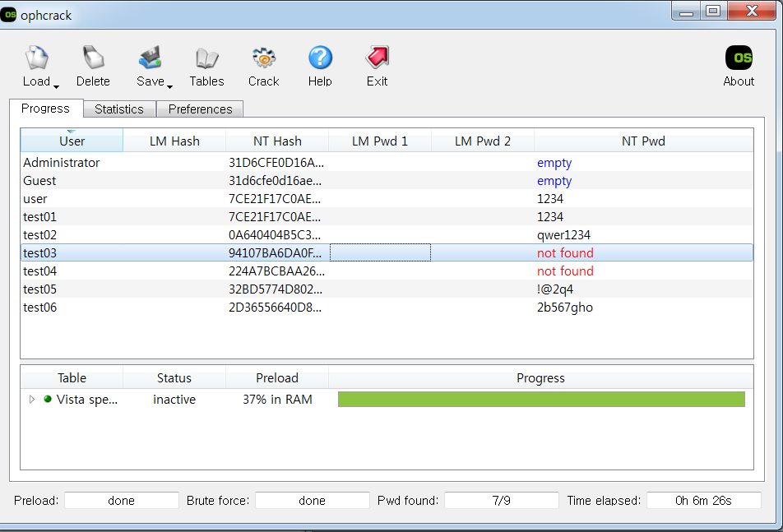Click the qwer1234 password cell
The width and height of the screenshot is (783, 532).
563,235
